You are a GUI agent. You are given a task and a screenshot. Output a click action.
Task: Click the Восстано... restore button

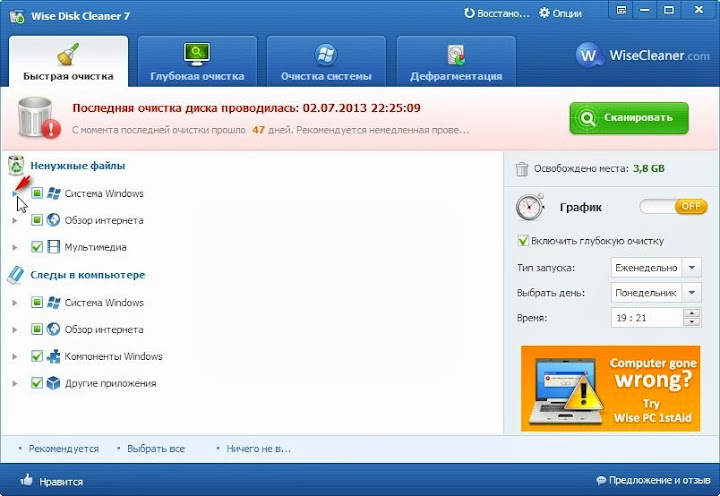pyautogui.click(x=496, y=13)
